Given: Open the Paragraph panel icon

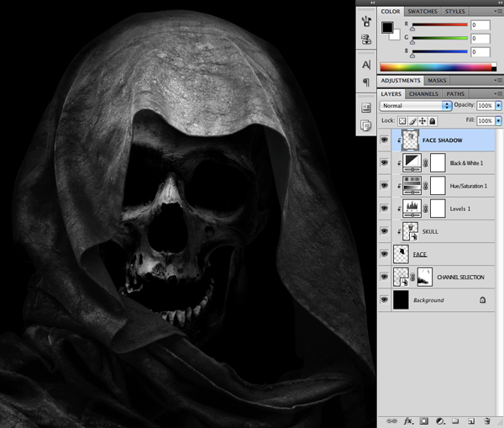Looking at the screenshot, I should 366,82.
